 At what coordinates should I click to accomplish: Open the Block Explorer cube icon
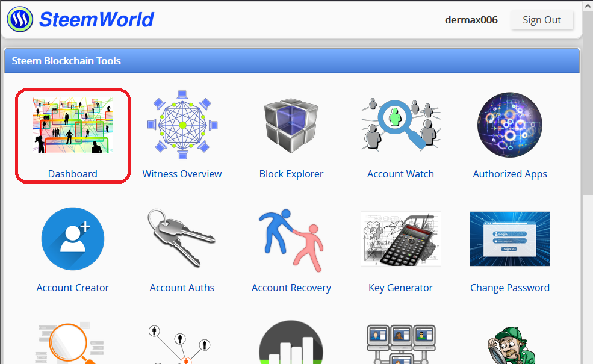point(291,126)
